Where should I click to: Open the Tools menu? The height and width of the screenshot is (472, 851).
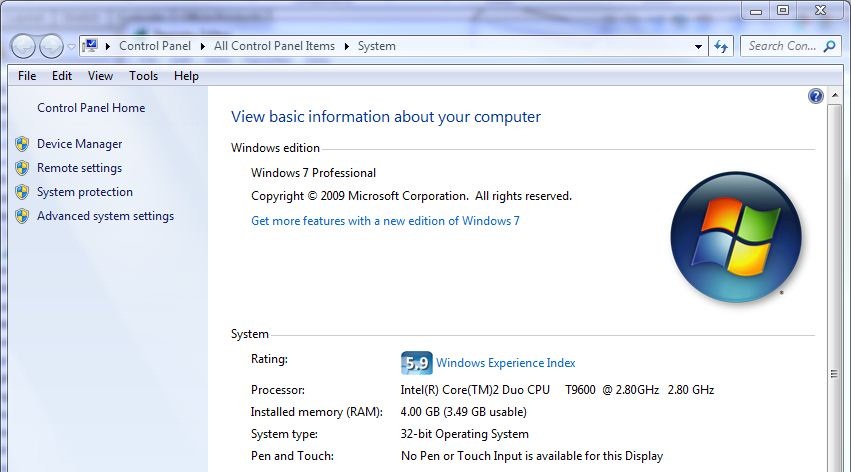[x=143, y=76]
